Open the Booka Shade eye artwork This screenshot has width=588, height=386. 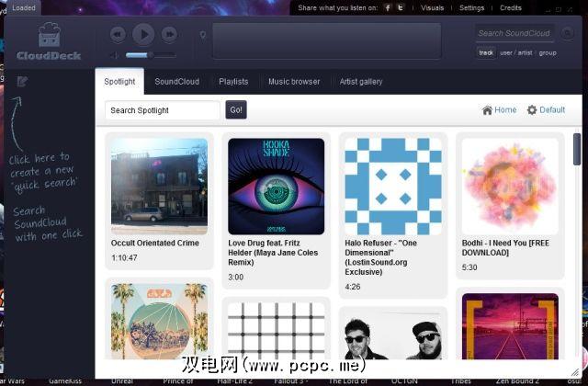[276, 187]
